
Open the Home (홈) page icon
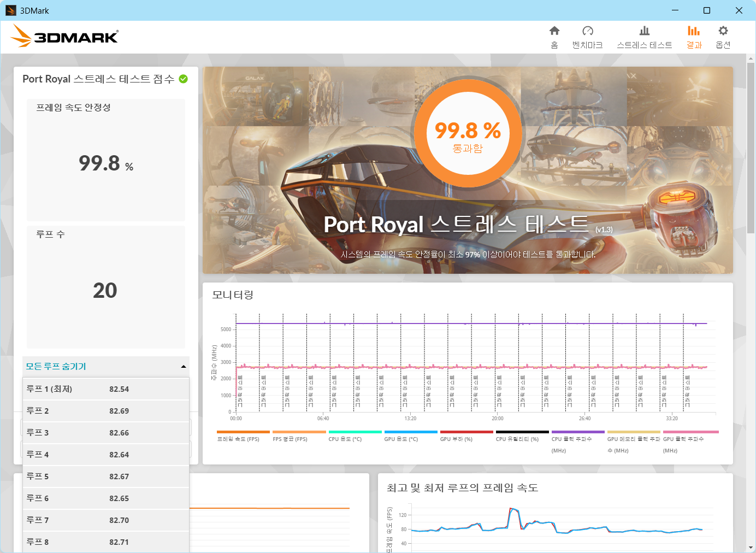554,31
